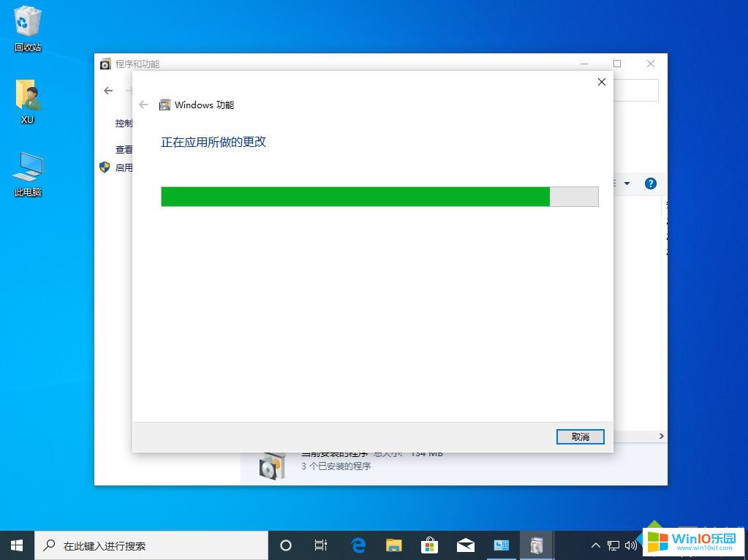The height and width of the screenshot is (560, 748).
Task: Click the Help question mark icon
Action: (x=650, y=183)
